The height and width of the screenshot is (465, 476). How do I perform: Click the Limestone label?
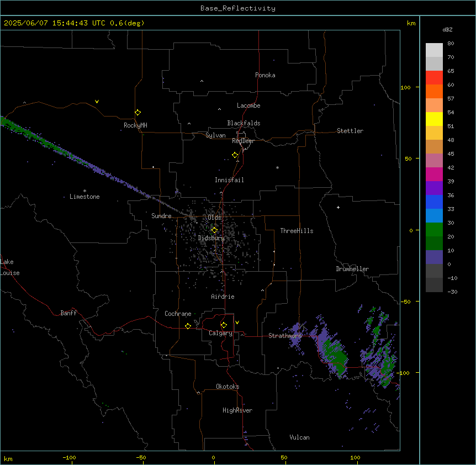(x=84, y=197)
